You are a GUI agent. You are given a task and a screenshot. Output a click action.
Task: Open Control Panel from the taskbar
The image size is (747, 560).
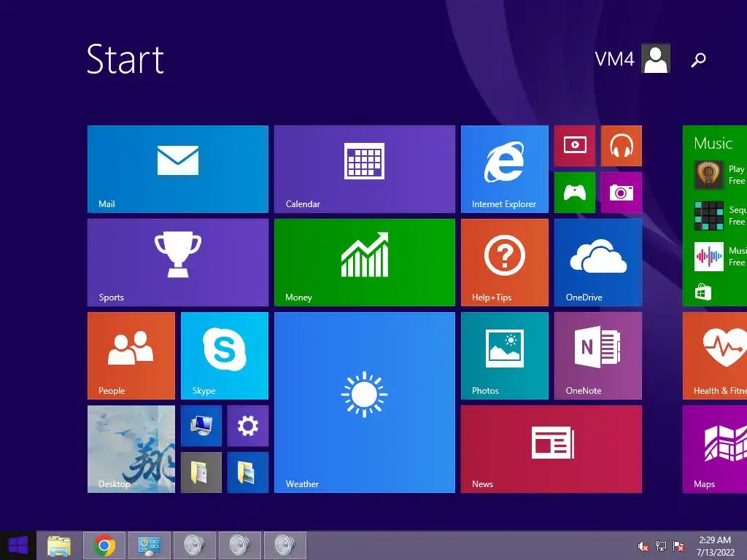150,545
